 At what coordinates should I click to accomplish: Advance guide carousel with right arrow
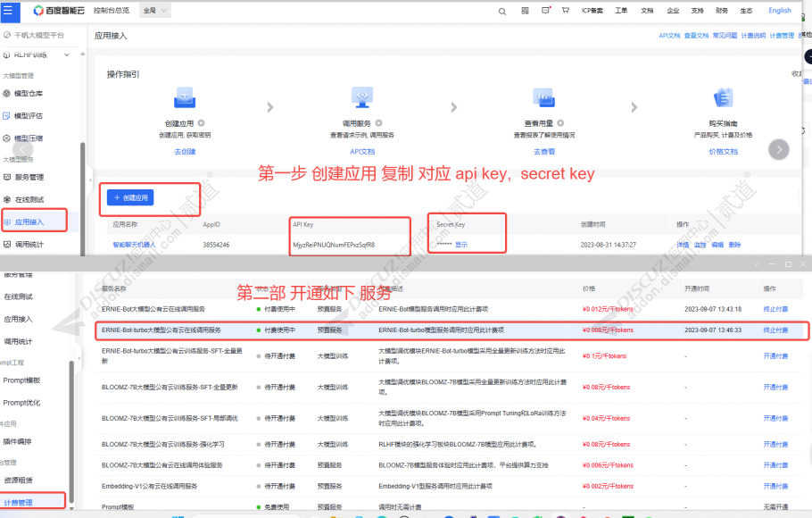pos(779,149)
